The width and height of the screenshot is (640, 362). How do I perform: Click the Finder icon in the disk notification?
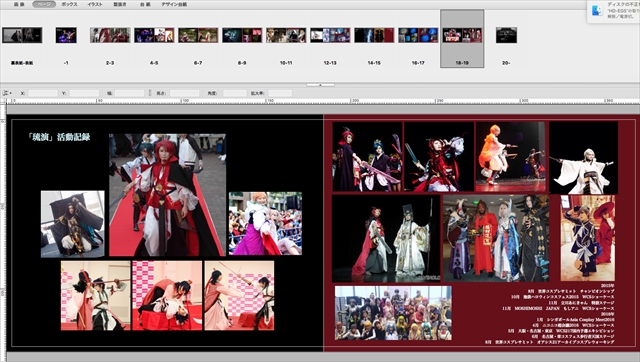point(598,11)
